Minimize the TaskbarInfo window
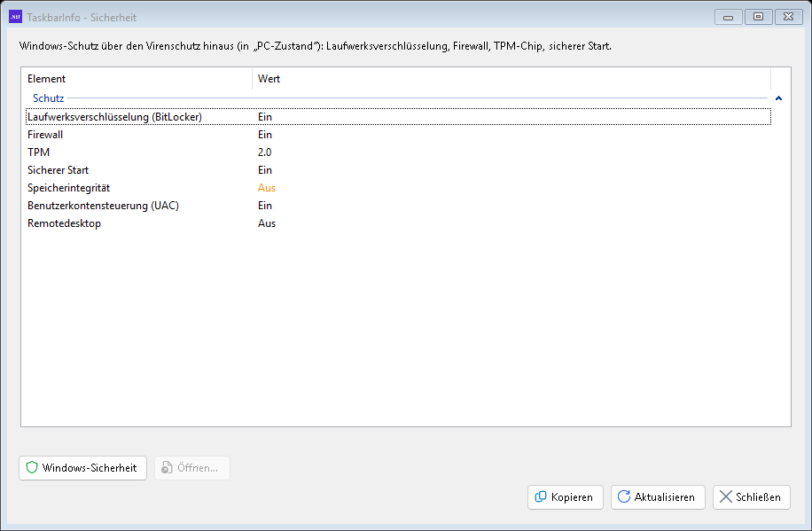 tap(728, 17)
